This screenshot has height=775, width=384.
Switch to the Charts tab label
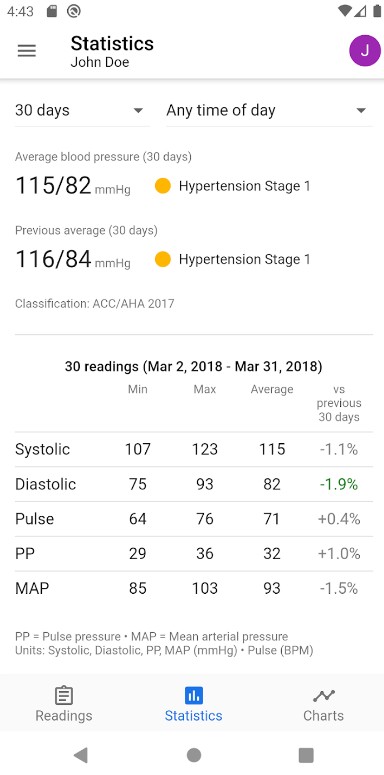pos(324,716)
